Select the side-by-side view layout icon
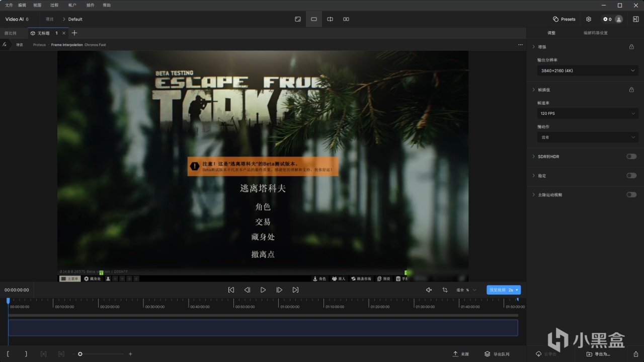Screen dimensions: 644x362 (x=346, y=19)
